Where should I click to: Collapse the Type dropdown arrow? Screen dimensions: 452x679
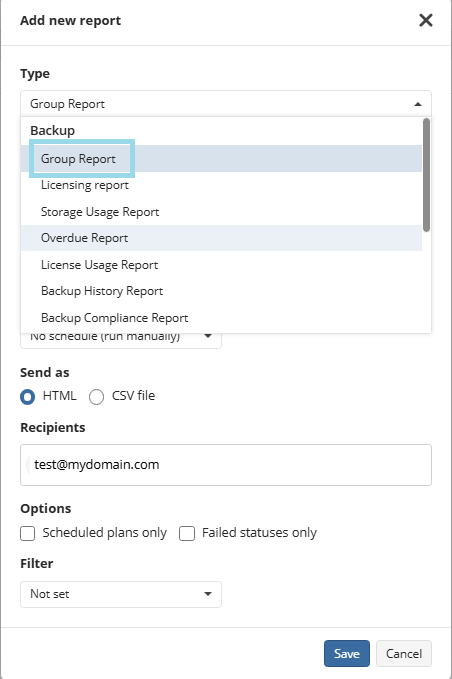(418, 104)
